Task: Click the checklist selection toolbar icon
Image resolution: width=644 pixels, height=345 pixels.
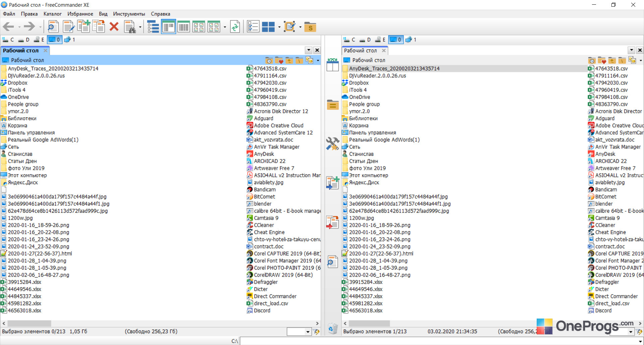Action: (x=253, y=27)
